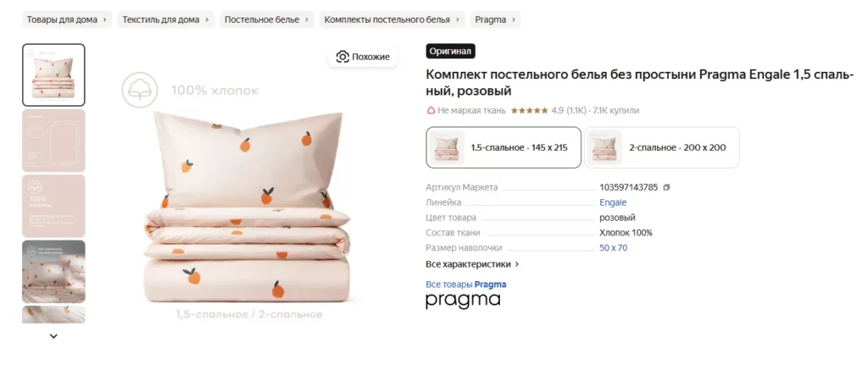Copy the Market article number icon
The width and height of the screenshot is (868, 370).
point(666,187)
